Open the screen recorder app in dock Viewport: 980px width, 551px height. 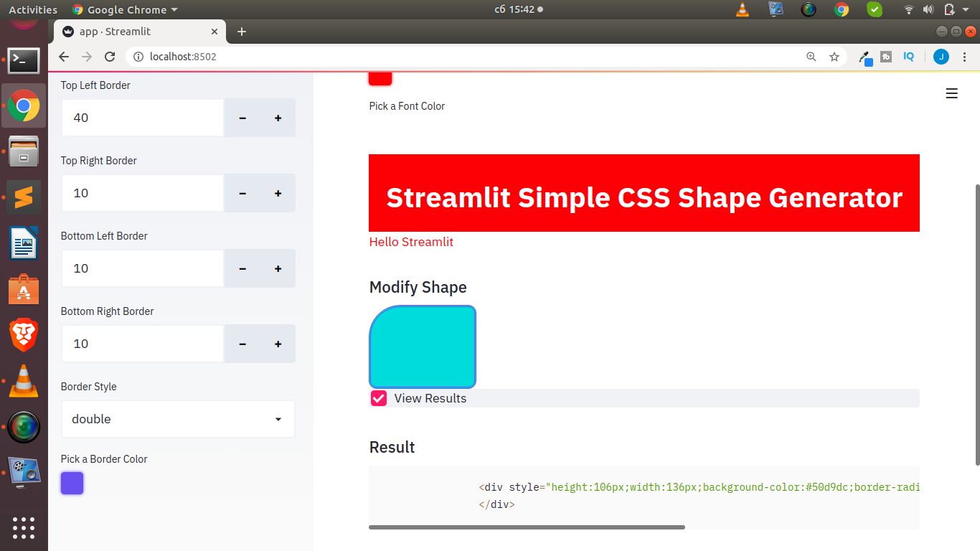click(24, 473)
